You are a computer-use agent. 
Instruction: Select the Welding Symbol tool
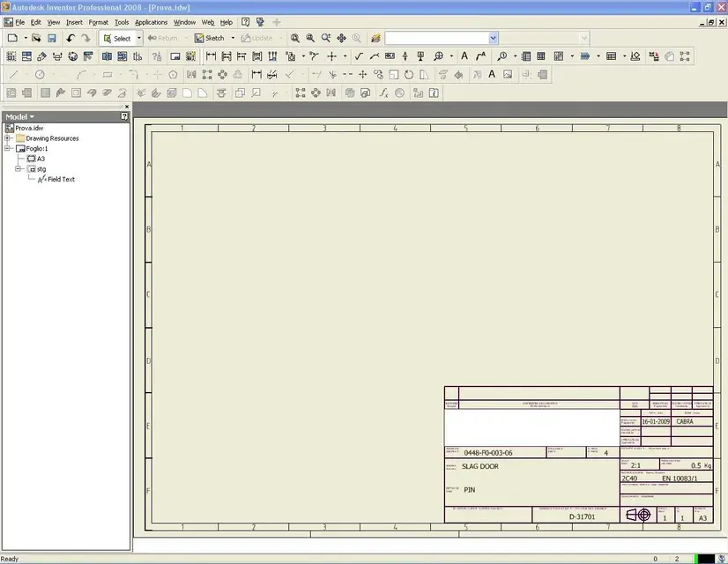[x=375, y=56]
